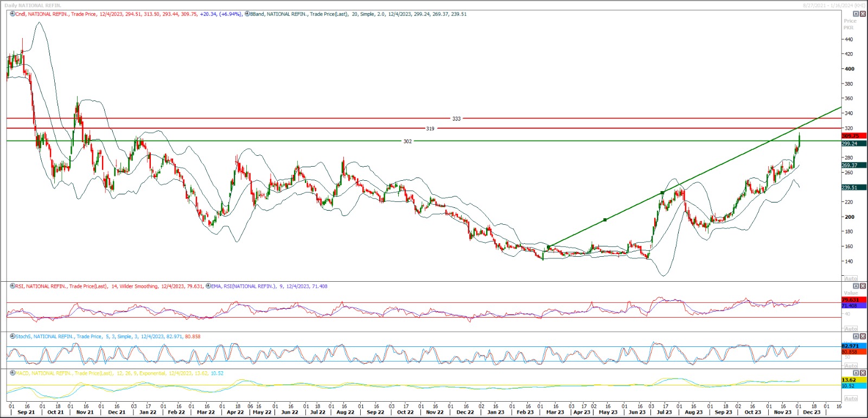Click the 333 resistance line label

tap(456, 118)
